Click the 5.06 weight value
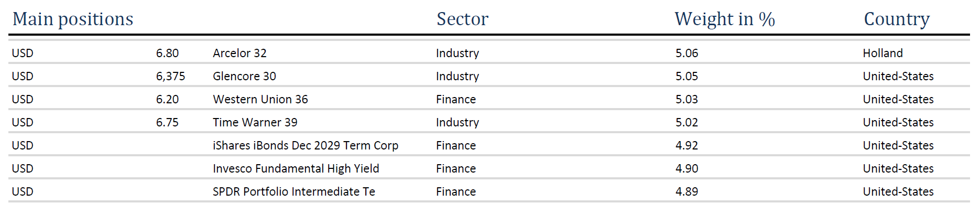980x214 pixels. coord(687,53)
